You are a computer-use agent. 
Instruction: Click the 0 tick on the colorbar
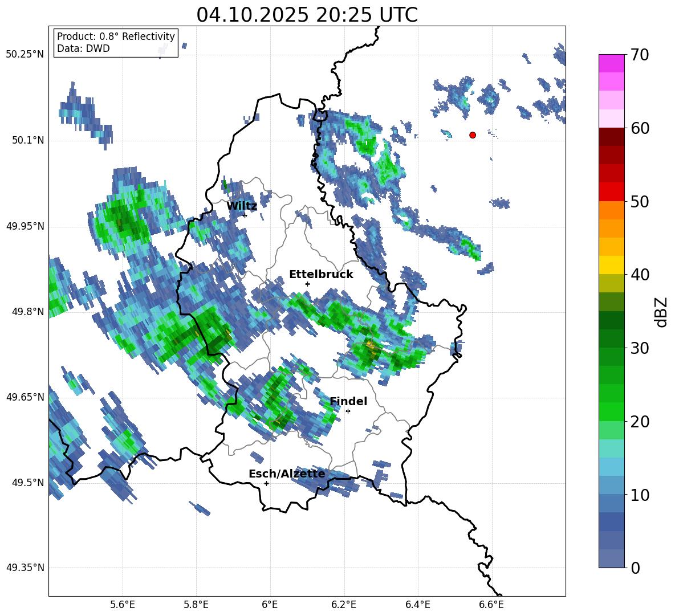(635, 568)
